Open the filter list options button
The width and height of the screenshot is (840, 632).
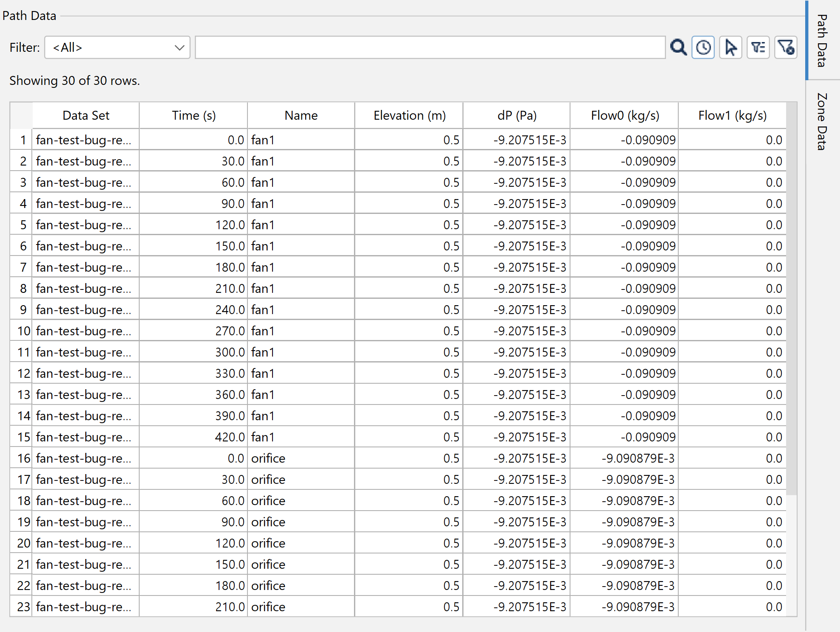[758, 47]
